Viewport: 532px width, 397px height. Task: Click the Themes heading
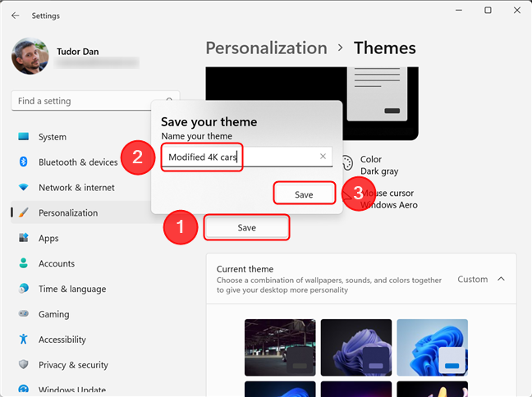pos(385,48)
